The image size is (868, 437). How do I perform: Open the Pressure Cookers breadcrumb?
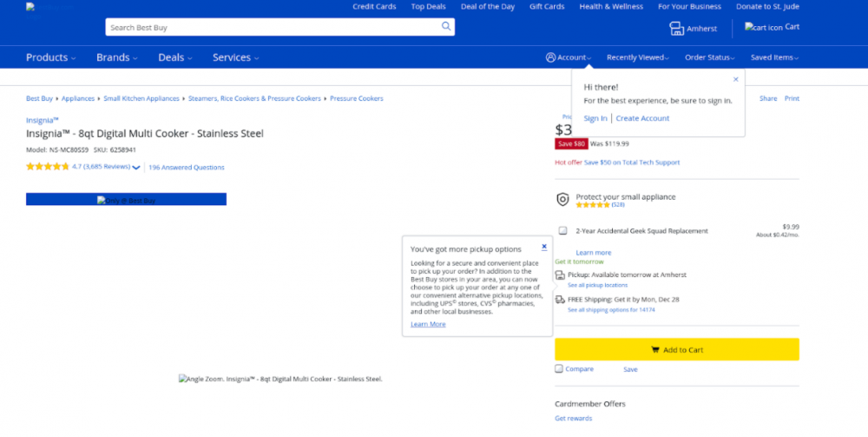point(357,98)
